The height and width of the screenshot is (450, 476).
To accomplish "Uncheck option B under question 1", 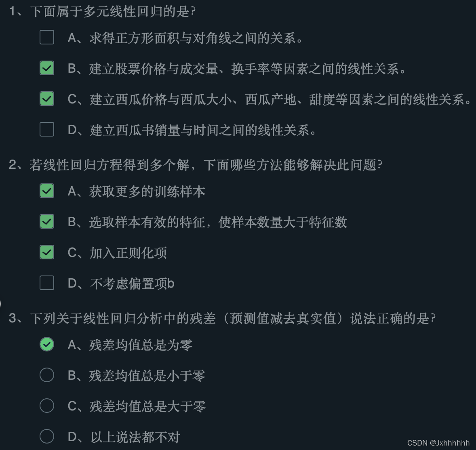I will 46,68.
